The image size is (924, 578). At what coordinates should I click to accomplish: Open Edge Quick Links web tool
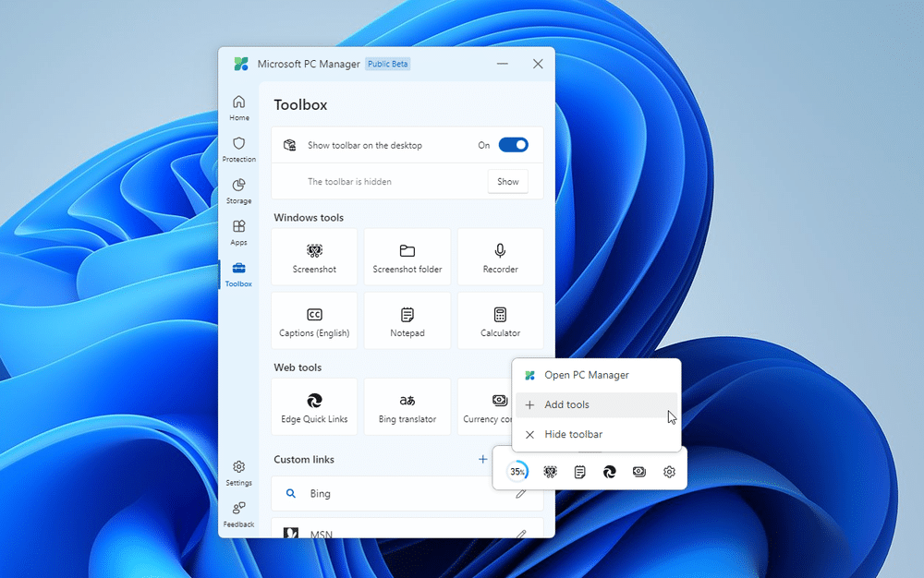[314, 407]
